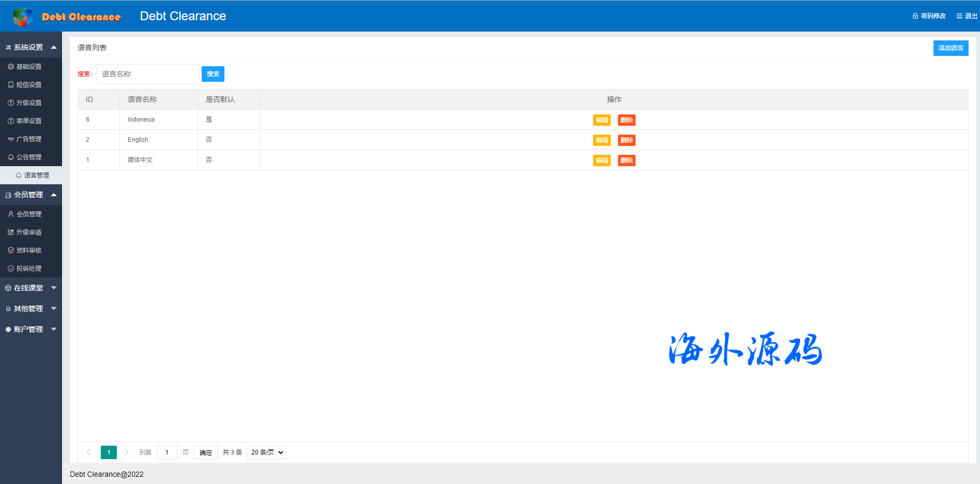980x484 pixels.
Task: Click the 语言名称 search input field
Action: pyautogui.click(x=148, y=74)
